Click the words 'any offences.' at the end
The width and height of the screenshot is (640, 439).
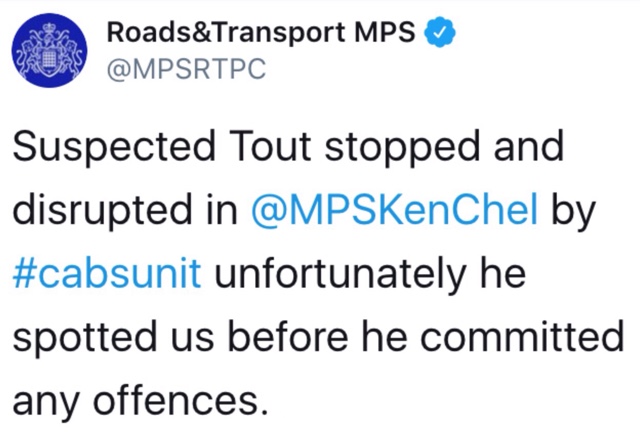pos(141,398)
